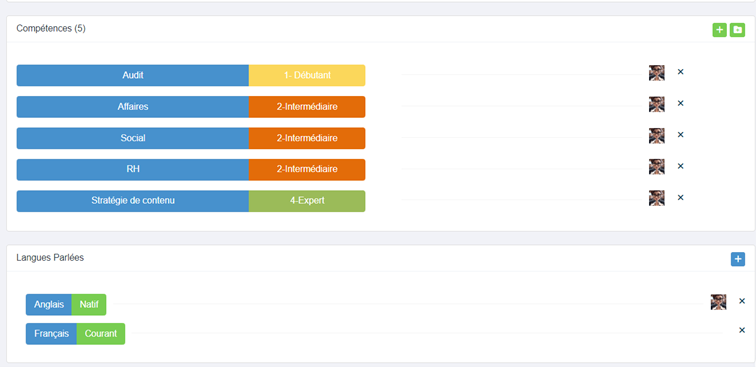Viewport: 756px width, 367px height.
Task: Click the Compétences (5) section title
Action: [x=51, y=28]
